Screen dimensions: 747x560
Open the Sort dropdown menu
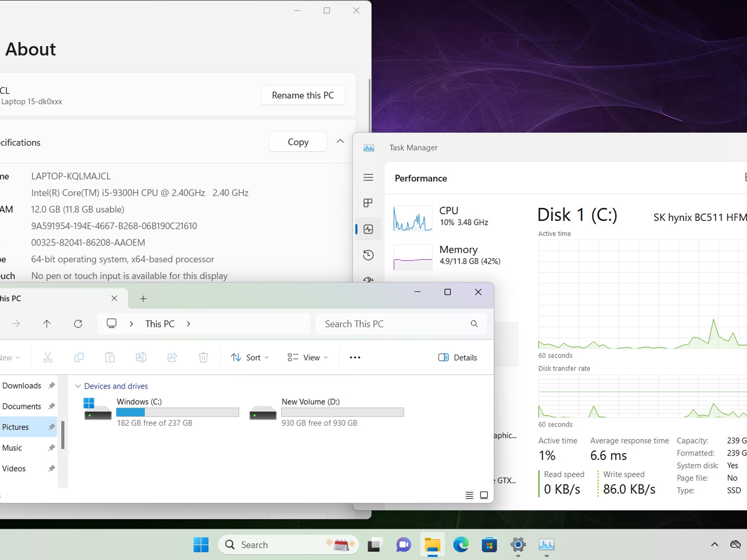pos(250,357)
